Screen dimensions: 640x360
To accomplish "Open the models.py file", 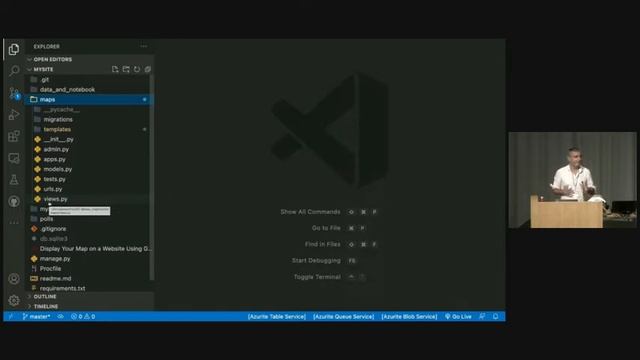I will point(88,169).
